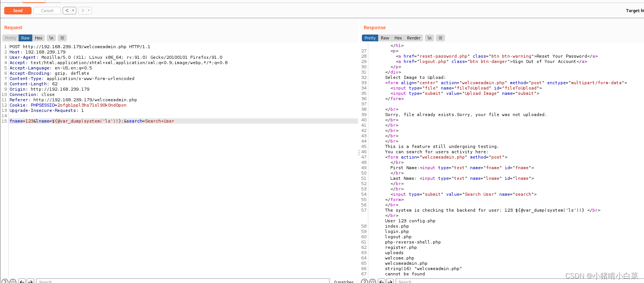Click 'php-reverse-shell.php' in response output

[x=413, y=242]
